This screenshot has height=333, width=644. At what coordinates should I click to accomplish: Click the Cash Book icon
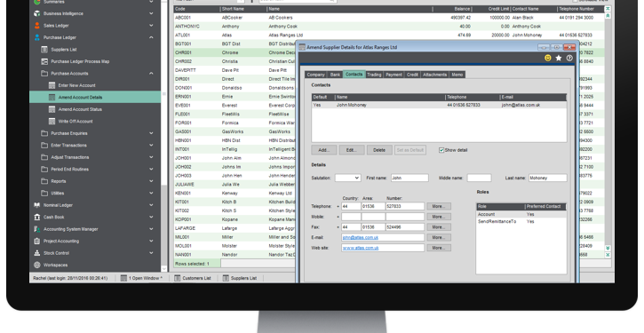(x=37, y=217)
